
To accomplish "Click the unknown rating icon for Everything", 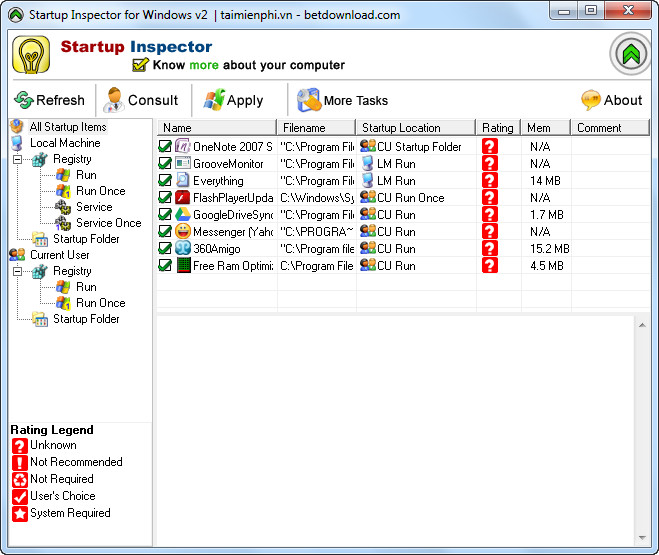I will point(490,180).
